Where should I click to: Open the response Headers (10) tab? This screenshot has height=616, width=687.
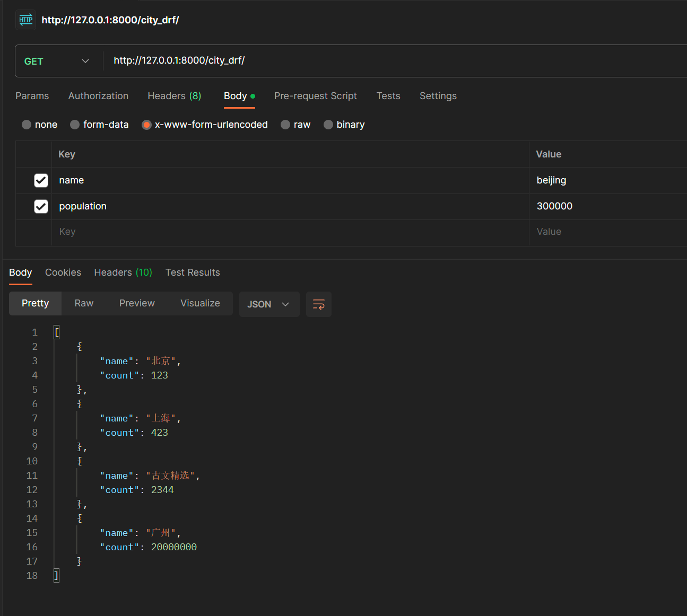click(x=123, y=272)
